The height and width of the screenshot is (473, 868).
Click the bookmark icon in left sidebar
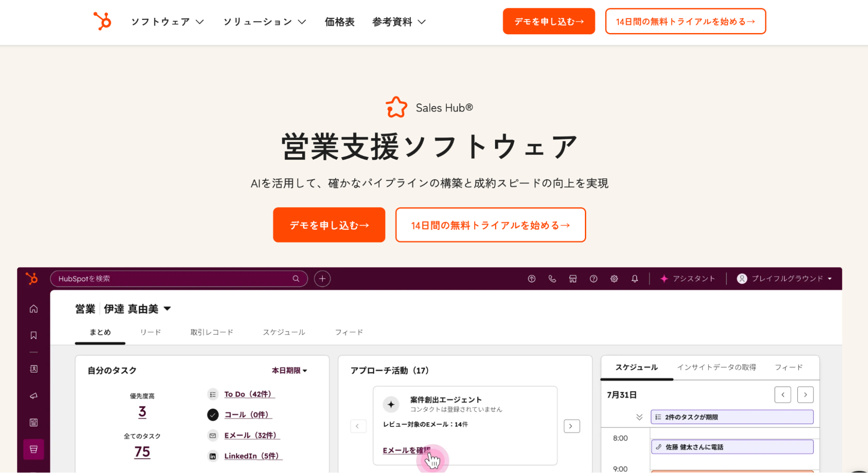[x=33, y=335]
